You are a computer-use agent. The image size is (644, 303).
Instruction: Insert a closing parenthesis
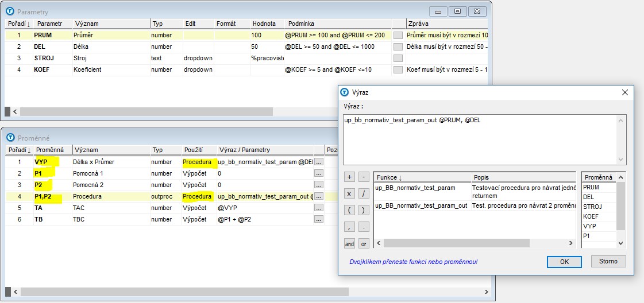(364, 211)
